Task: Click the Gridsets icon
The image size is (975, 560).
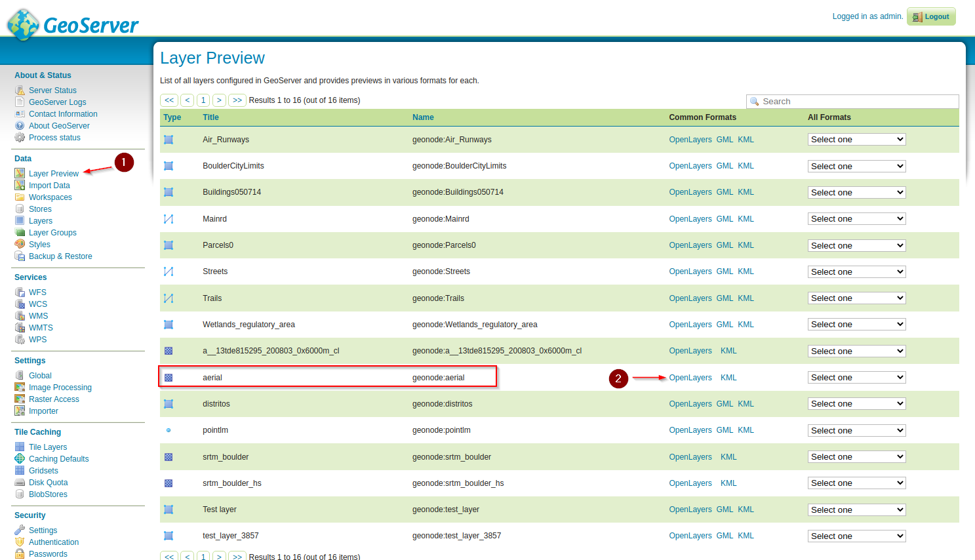Action: pyautogui.click(x=20, y=471)
